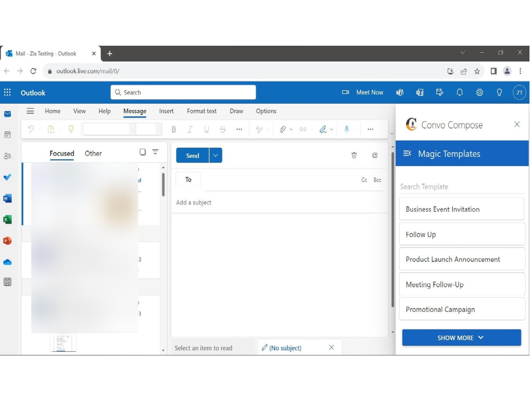Expand the attach file dropdown arrow
The width and height of the screenshot is (532, 399).
point(291,129)
